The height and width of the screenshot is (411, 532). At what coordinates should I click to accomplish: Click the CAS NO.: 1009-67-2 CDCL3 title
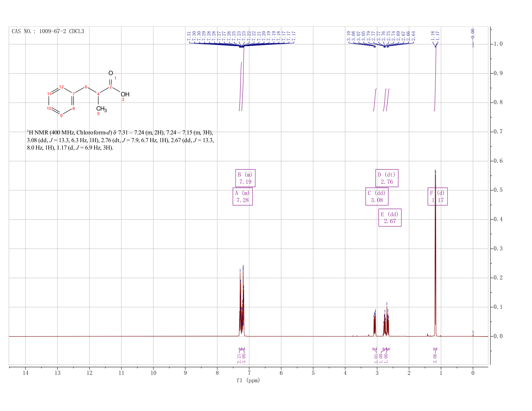[x=48, y=31]
